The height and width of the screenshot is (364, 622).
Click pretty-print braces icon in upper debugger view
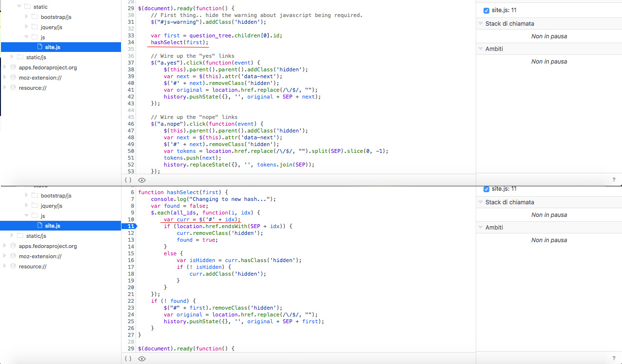click(128, 180)
